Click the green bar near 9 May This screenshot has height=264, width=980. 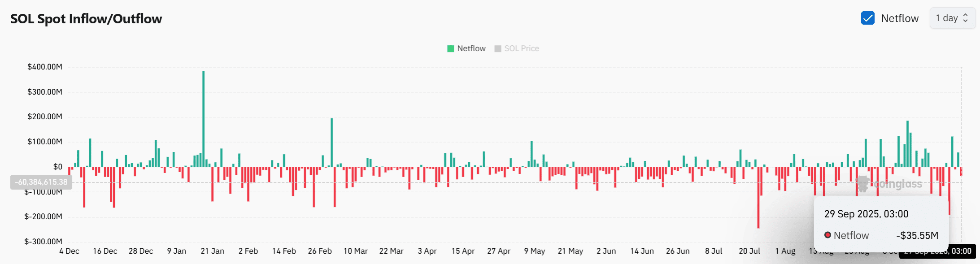coord(531,154)
